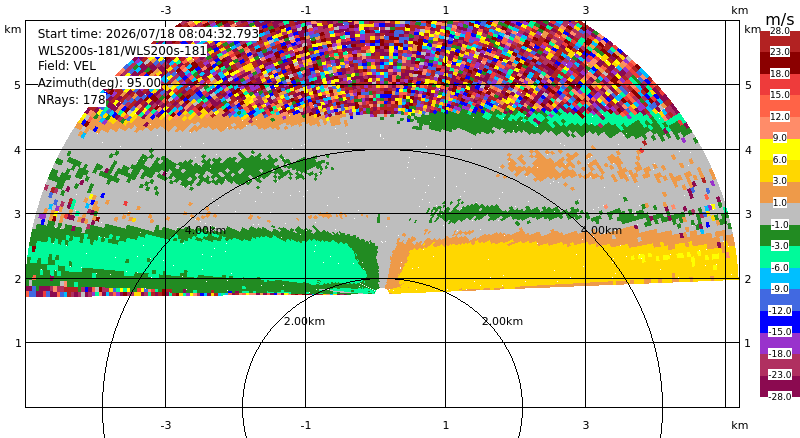Select the WLS200s-181/WLS200s-181 instrument label
Viewport: 800px width, 438px height.
click(x=122, y=51)
